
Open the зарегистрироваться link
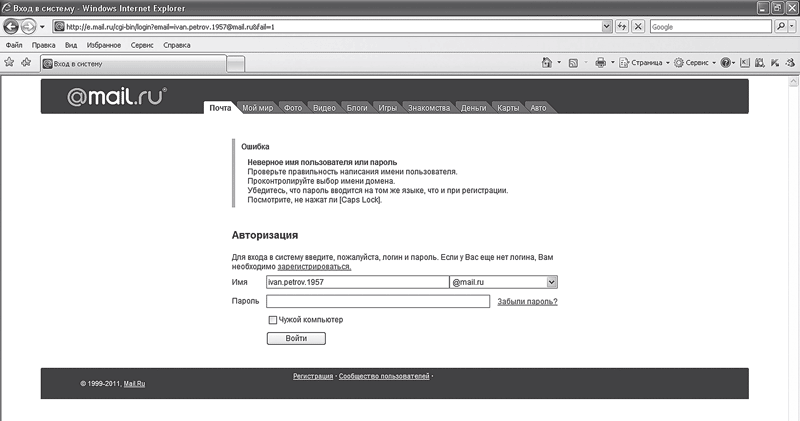pyautogui.click(x=314, y=266)
